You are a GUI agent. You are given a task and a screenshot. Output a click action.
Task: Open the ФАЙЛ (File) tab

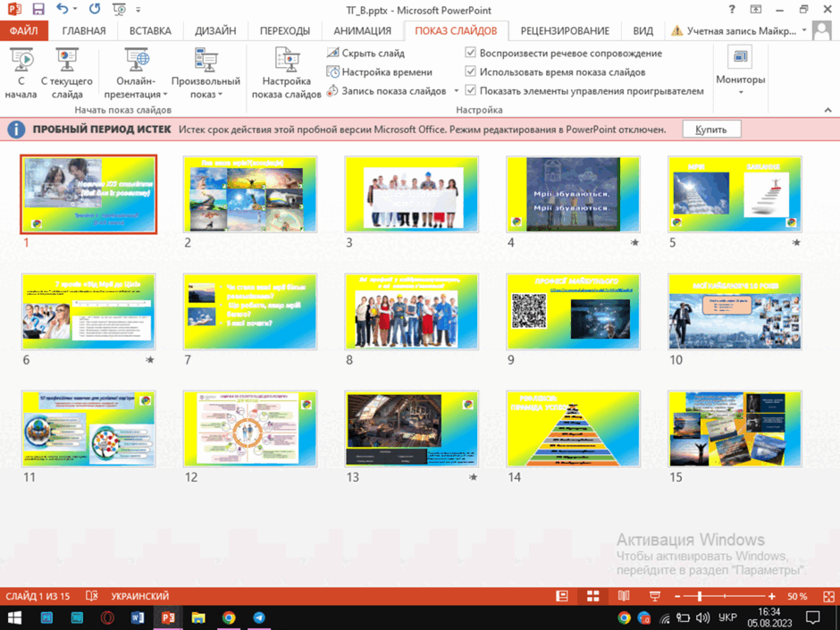[24, 30]
